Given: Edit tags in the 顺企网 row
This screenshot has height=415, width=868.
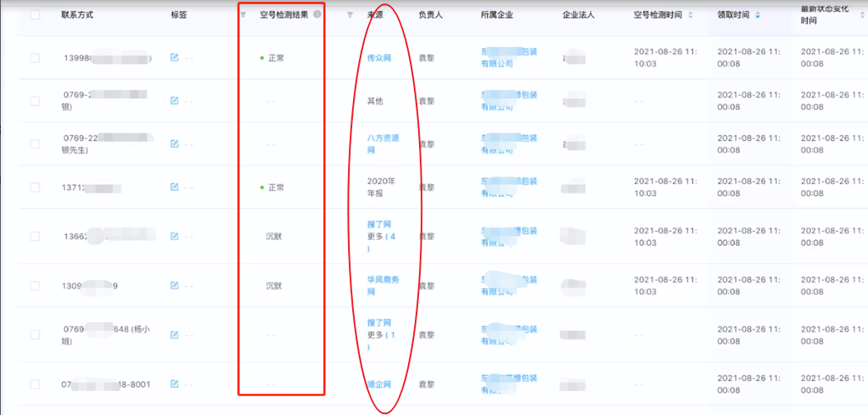Looking at the screenshot, I should tap(174, 384).
